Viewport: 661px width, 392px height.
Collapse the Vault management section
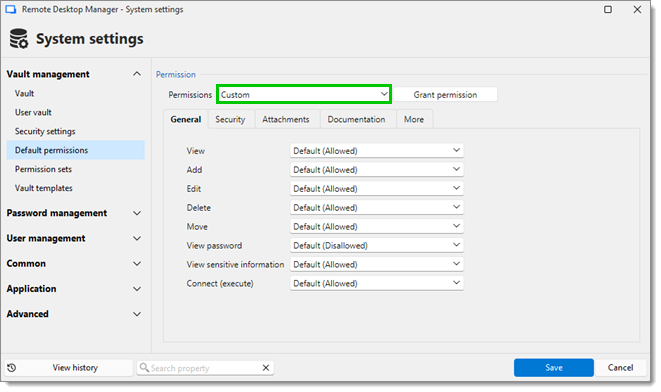(x=137, y=74)
